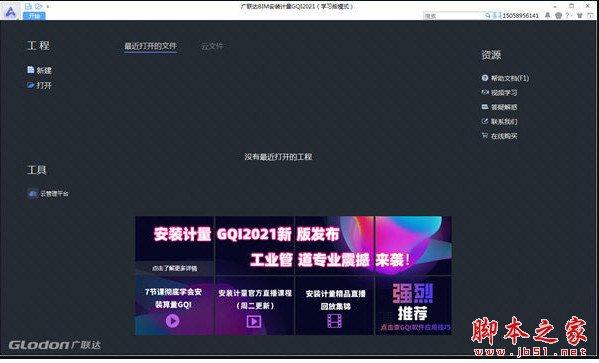Click the cloud icon beside 云管理平台
Image resolution: width=599 pixels, height=363 pixels.
(33, 194)
